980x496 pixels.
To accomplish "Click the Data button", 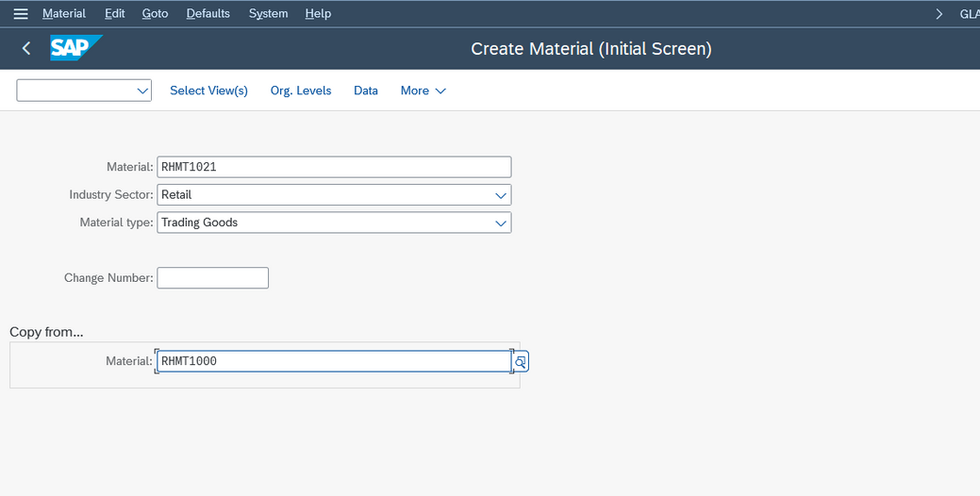I will [x=366, y=91].
